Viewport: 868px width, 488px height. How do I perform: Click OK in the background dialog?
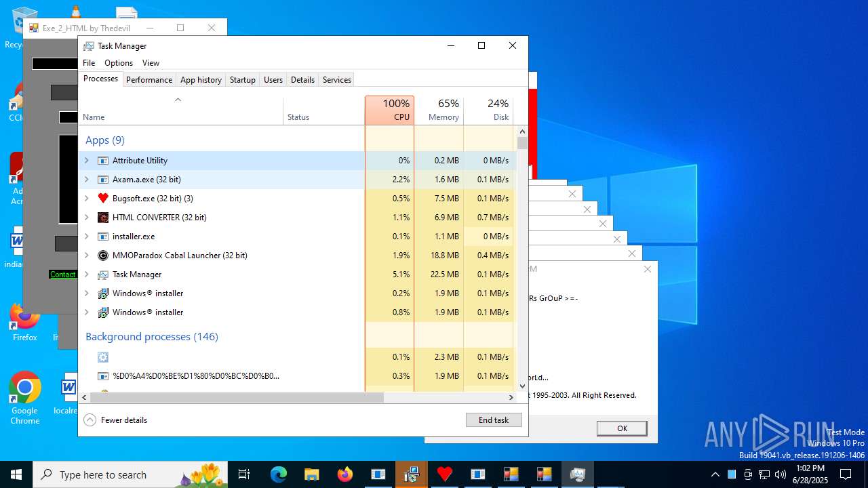coord(622,428)
